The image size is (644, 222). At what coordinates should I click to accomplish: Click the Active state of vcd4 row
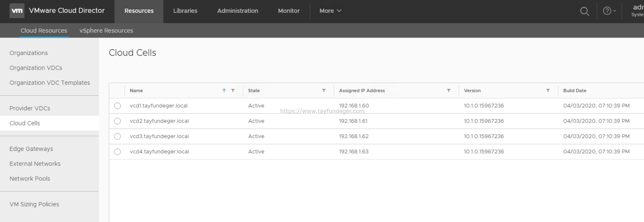pyautogui.click(x=256, y=152)
